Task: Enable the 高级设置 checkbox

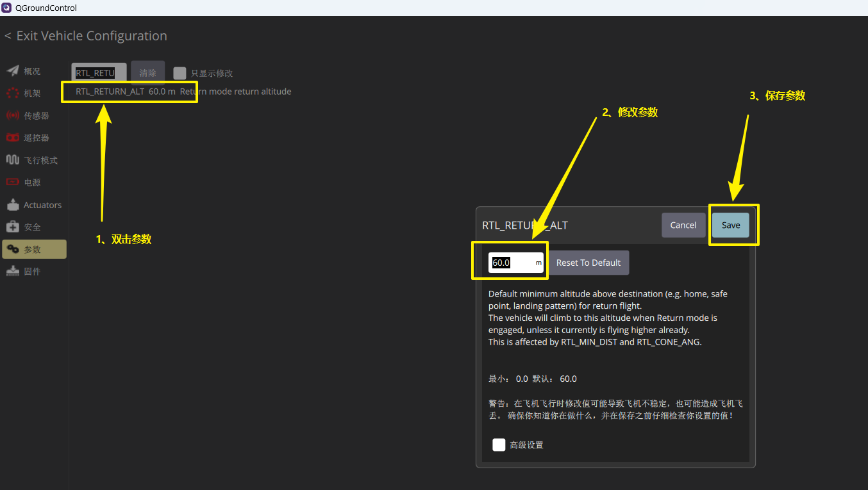Action: click(x=499, y=445)
